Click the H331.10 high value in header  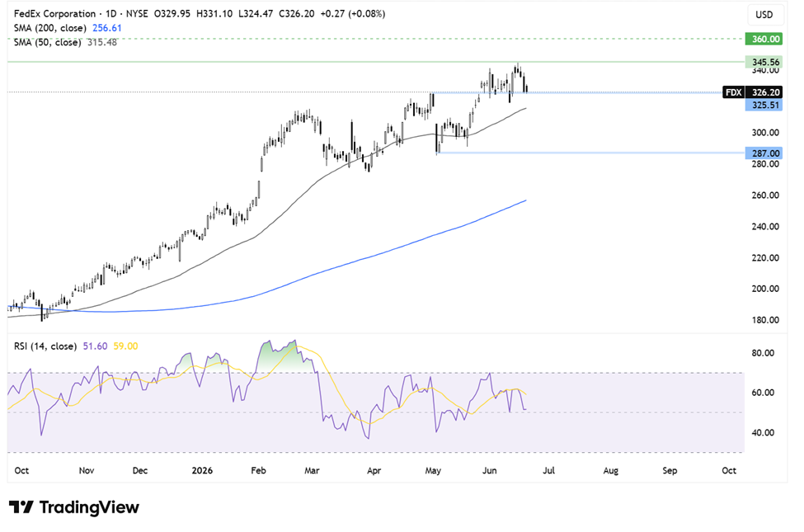point(214,14)
